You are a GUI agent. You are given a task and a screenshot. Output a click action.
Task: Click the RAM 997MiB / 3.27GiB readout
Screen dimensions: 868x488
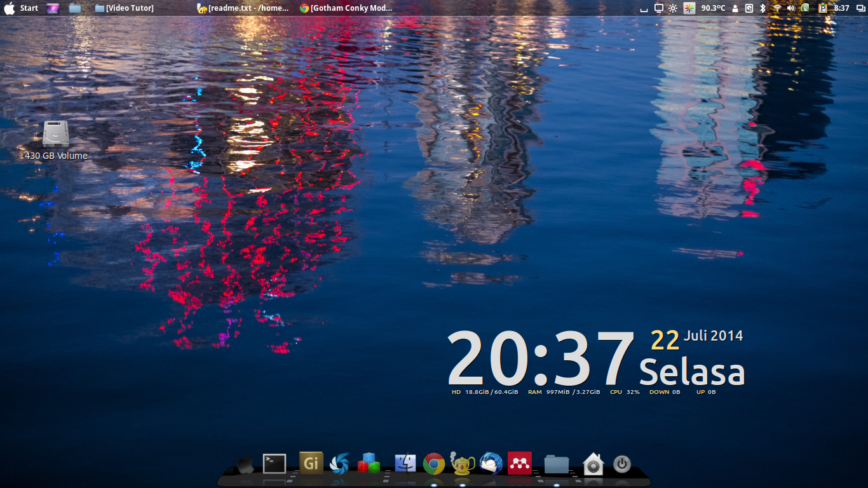point(564,392)
